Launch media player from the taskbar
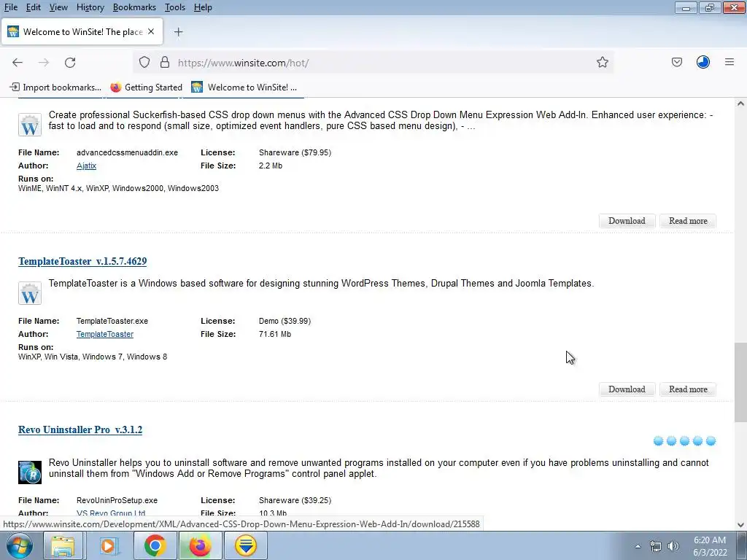This screenshot has width=747, height=560. click(x=108, y=545)
